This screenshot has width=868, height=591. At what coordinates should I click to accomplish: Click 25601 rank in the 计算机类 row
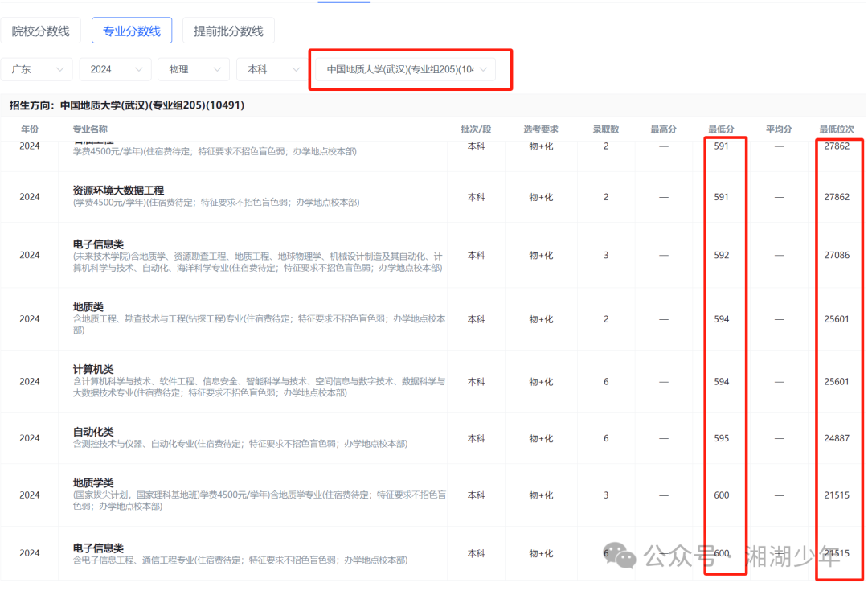point(837,382)
